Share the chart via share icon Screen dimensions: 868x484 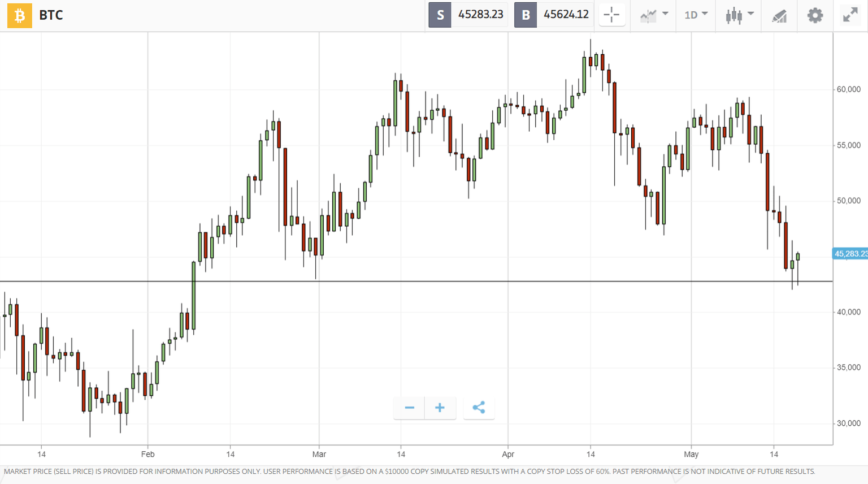(479, 408)
